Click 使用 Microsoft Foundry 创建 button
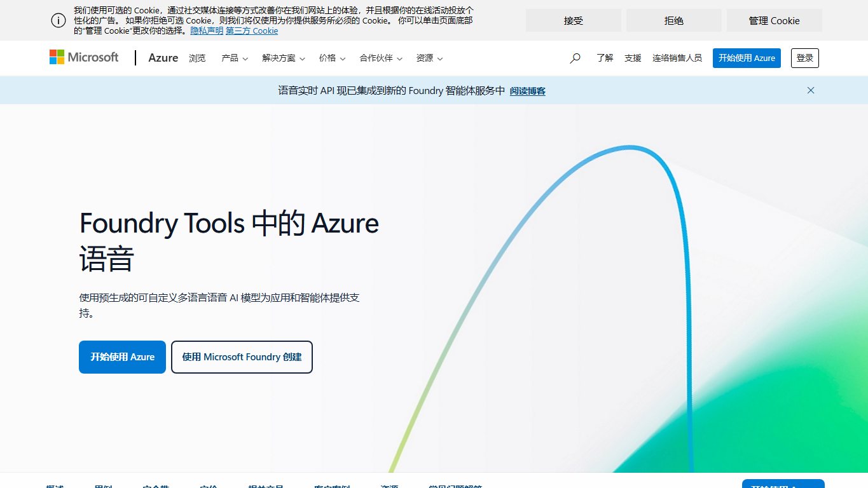Screen dimensions: 868x488 point(242,357)
